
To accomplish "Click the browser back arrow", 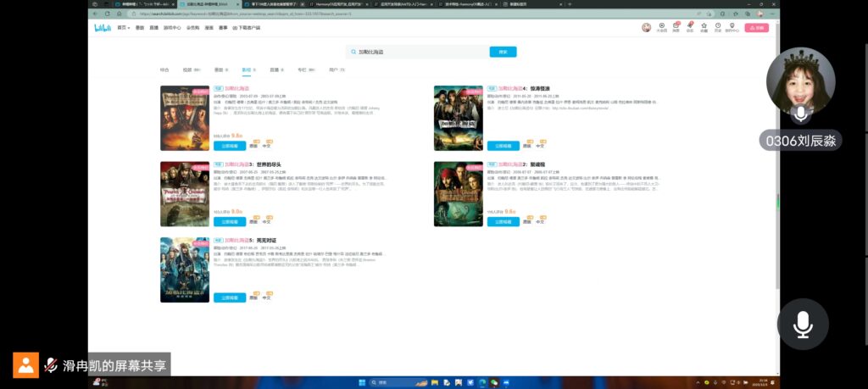I will click(x=97, y=14).
